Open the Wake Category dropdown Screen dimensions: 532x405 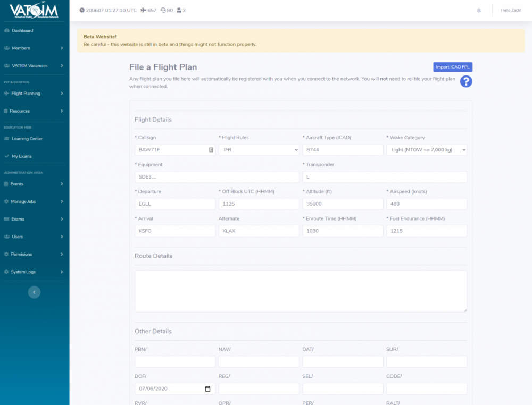426,150
